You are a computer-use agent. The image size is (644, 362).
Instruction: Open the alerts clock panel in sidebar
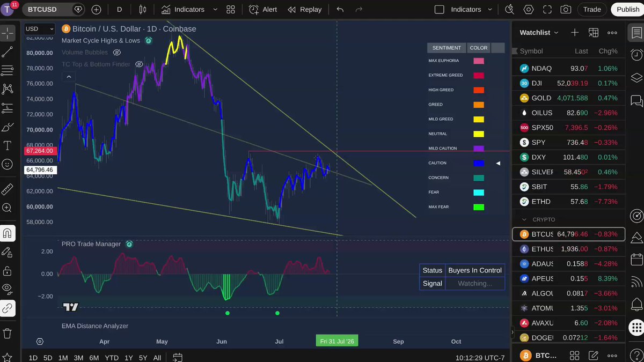636,55
